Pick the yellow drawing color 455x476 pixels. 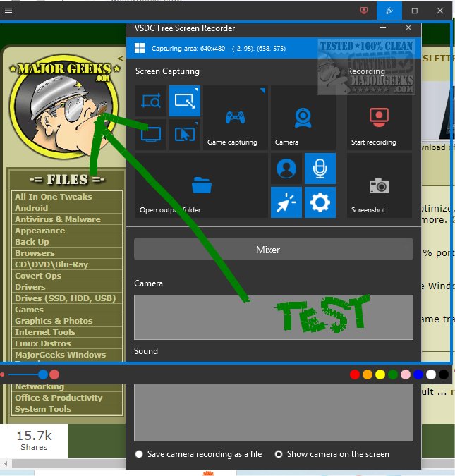pos(380,374)
